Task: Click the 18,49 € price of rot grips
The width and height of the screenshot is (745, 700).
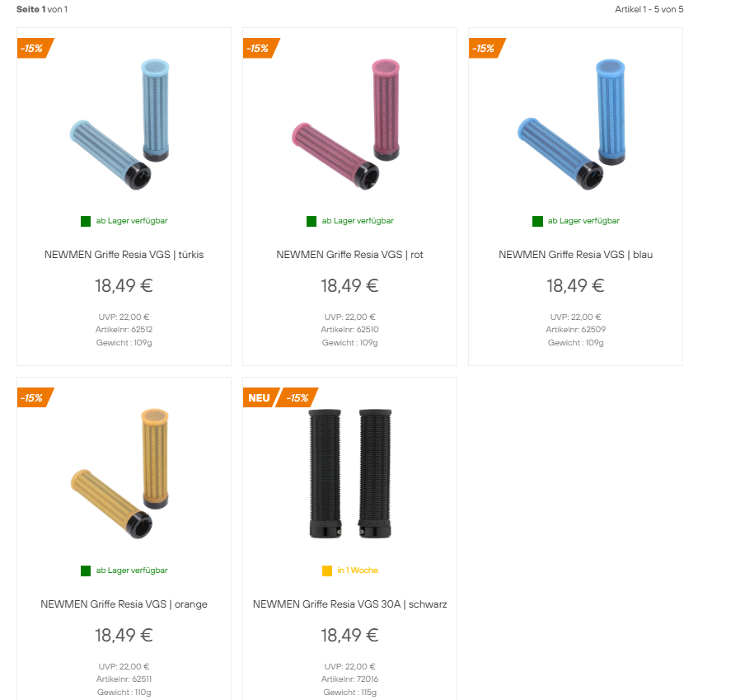Action: tap(349, 285)
